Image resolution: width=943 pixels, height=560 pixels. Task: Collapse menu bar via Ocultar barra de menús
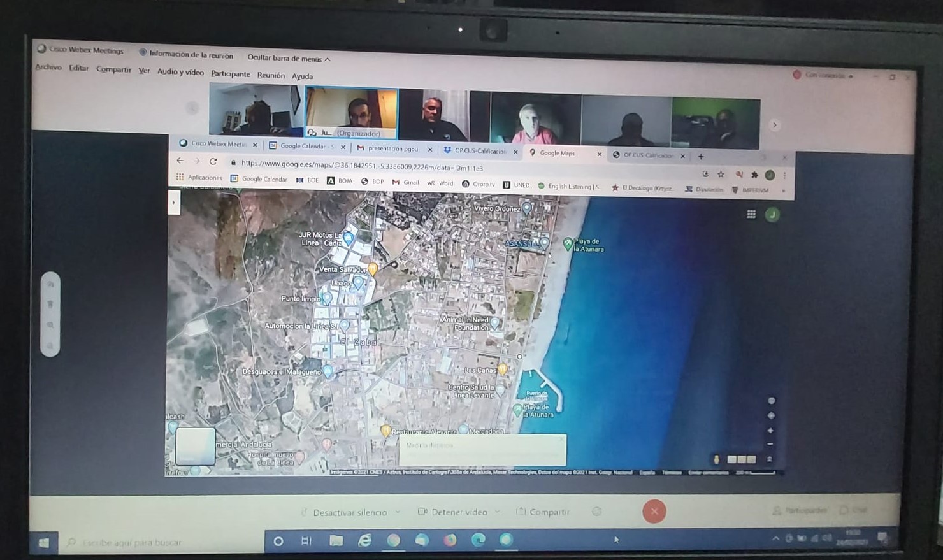(289, 58)
